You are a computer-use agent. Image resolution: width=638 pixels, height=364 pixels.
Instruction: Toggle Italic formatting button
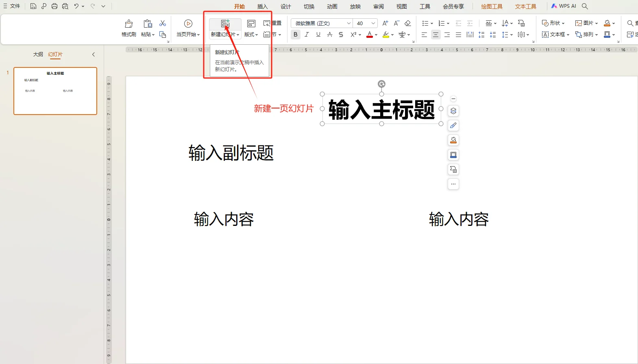click(307, 35)
